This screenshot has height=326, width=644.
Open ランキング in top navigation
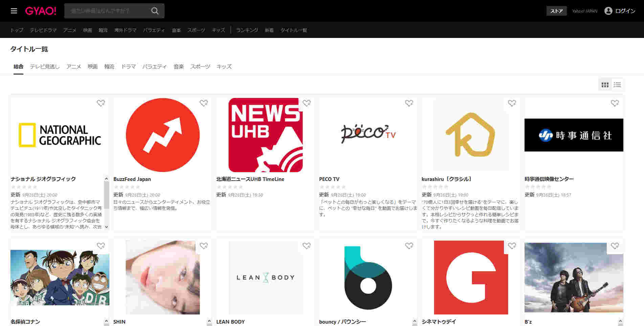(x=247, y=30)
